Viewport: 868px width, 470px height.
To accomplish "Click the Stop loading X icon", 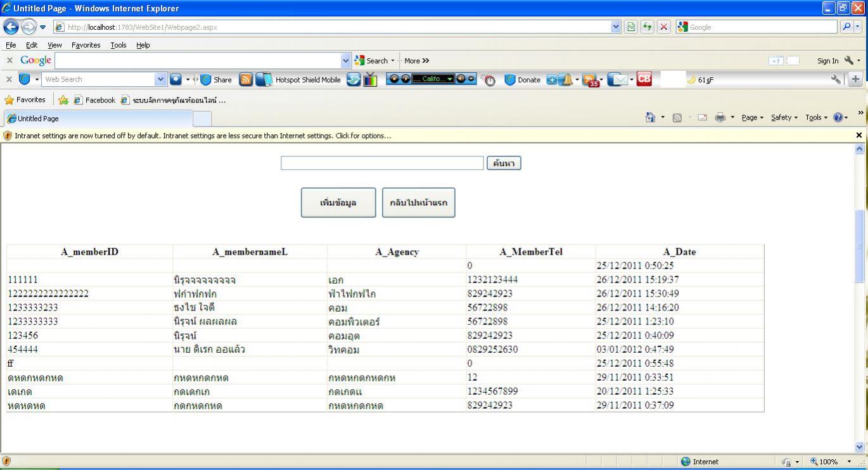I will click(663, 27).
